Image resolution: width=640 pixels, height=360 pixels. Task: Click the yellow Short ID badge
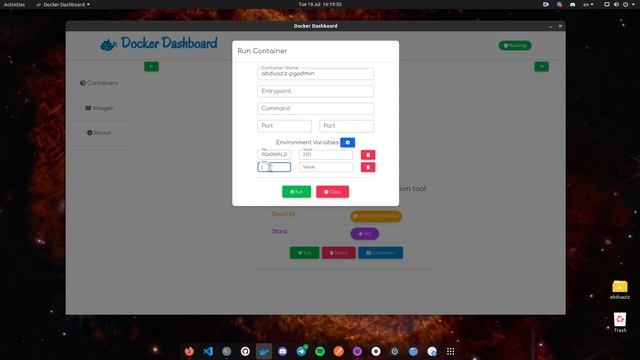pos(376,216)
